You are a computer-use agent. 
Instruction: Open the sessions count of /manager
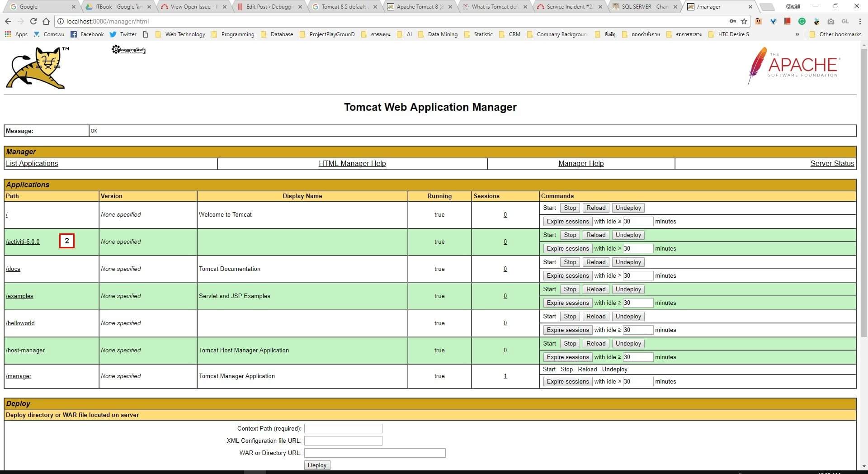coord(505,376)
